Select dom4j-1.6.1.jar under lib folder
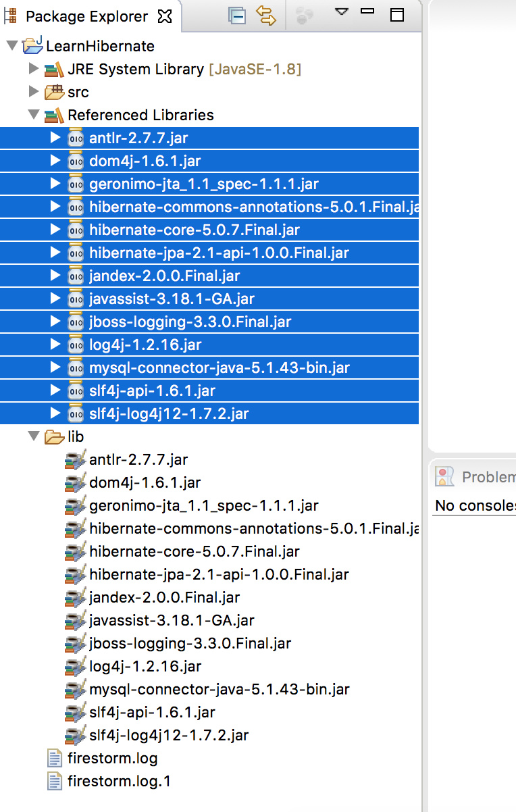Viewport: 516px width, 812px height. coord(145,483)
